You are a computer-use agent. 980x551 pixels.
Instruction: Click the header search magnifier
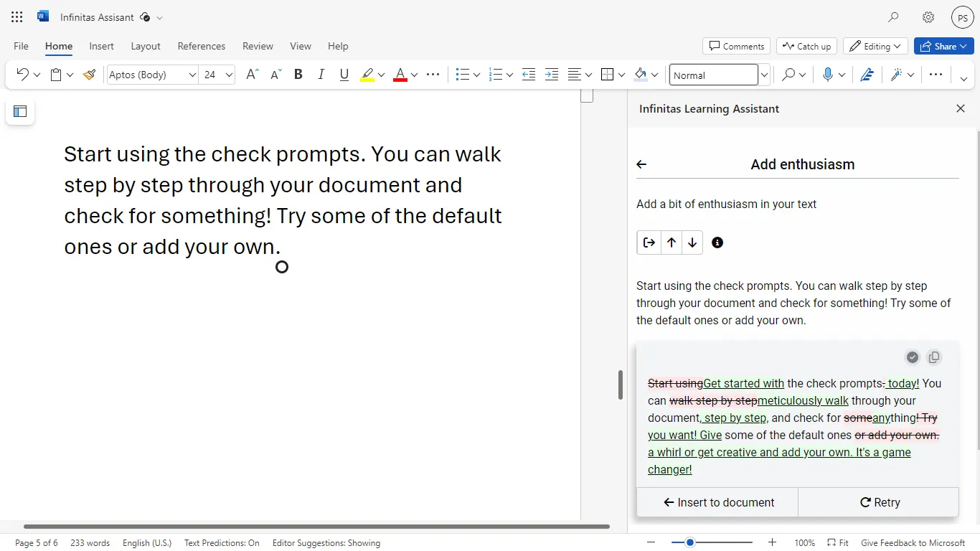[893, 17]
